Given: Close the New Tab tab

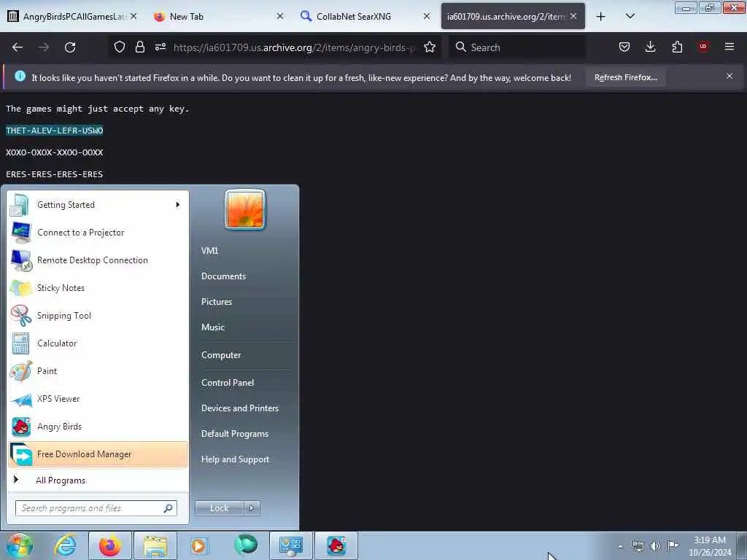Looking at the screenshot, I should 280,16.
